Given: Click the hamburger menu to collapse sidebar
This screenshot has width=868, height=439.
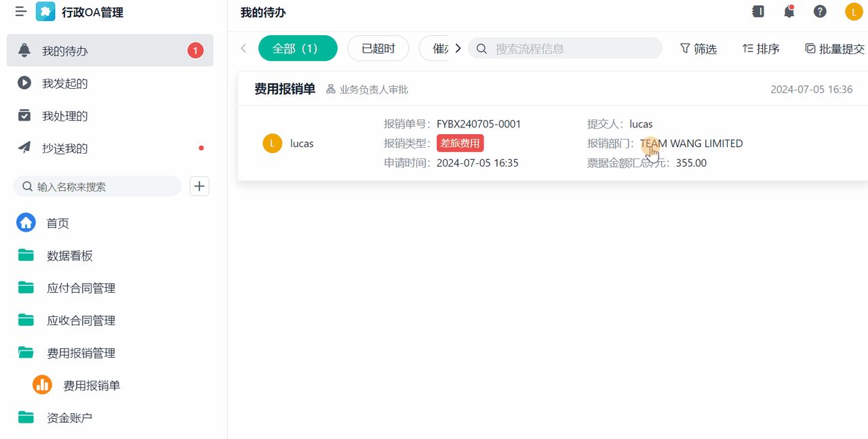Looking at the screenshot, I should (21, 12).
